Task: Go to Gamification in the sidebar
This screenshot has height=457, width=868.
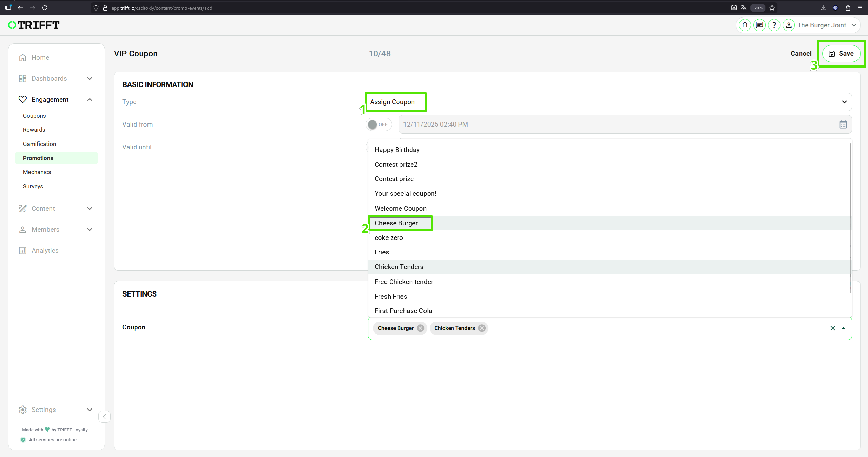Action: 39,144
